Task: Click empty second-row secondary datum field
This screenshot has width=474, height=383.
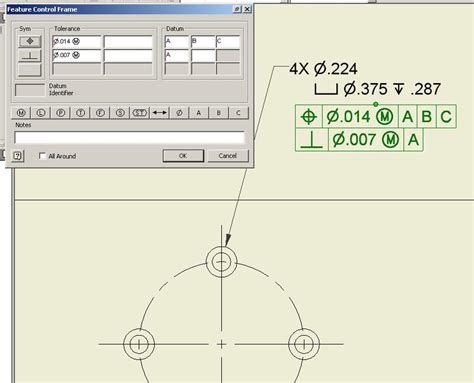Action: (x=203, y=55)
